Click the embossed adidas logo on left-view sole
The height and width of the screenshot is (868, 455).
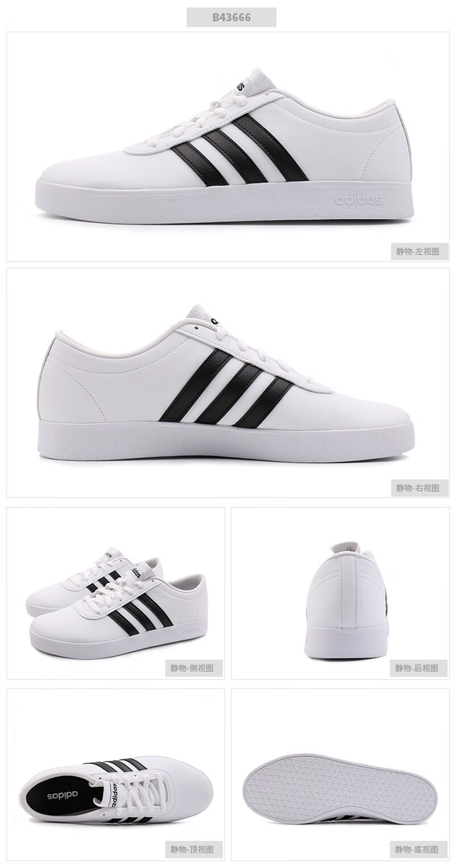[x=358, y=200]
